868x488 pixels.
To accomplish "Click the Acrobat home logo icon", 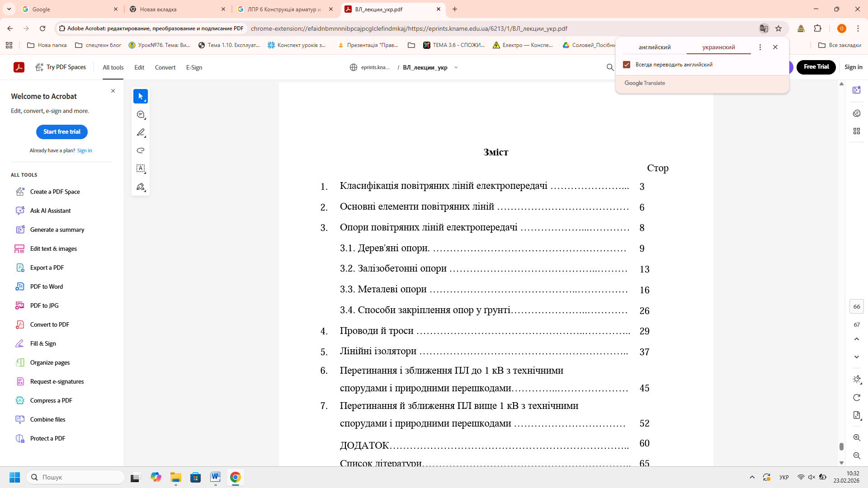I will pyautogui.click(x=19, y=67).
